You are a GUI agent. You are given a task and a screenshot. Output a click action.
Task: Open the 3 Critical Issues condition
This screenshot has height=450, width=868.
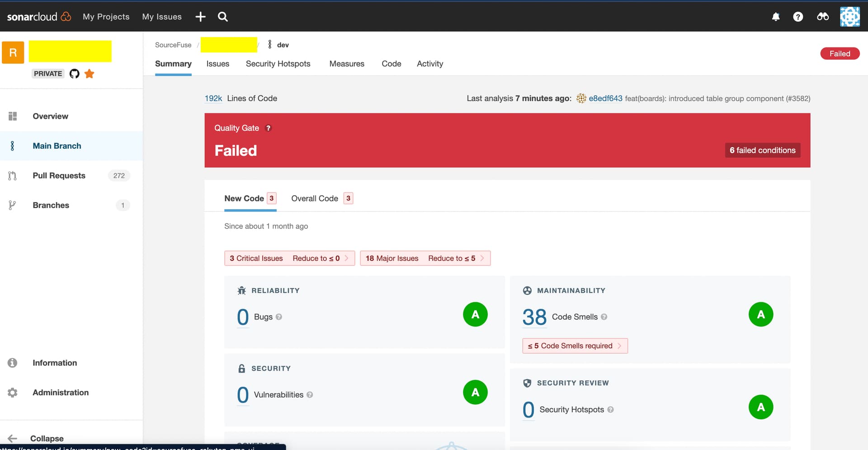tap(289, 258)
